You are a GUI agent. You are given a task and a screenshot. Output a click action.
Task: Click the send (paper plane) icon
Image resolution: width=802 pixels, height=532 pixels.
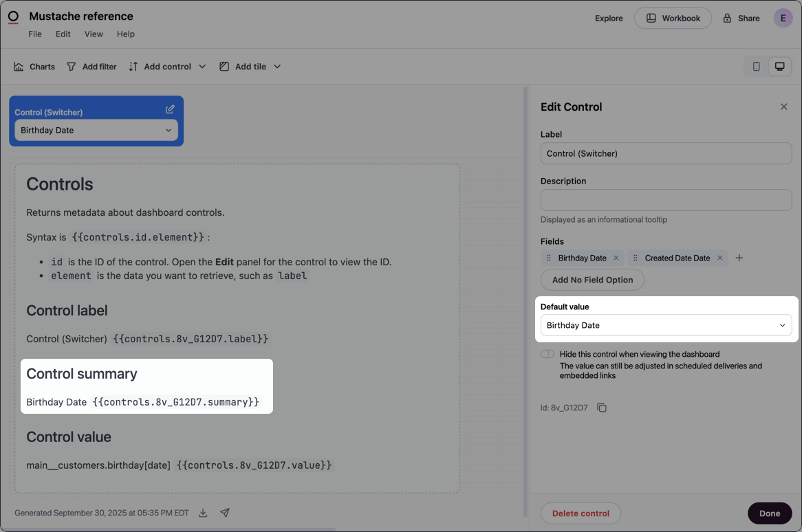point(224,512)
